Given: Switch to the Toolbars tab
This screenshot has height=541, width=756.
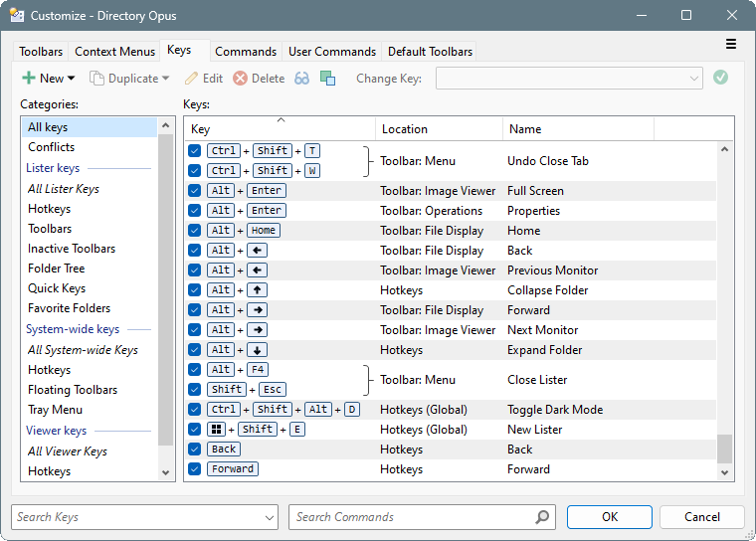Looking at the screenshot, I should coord(41,52).
